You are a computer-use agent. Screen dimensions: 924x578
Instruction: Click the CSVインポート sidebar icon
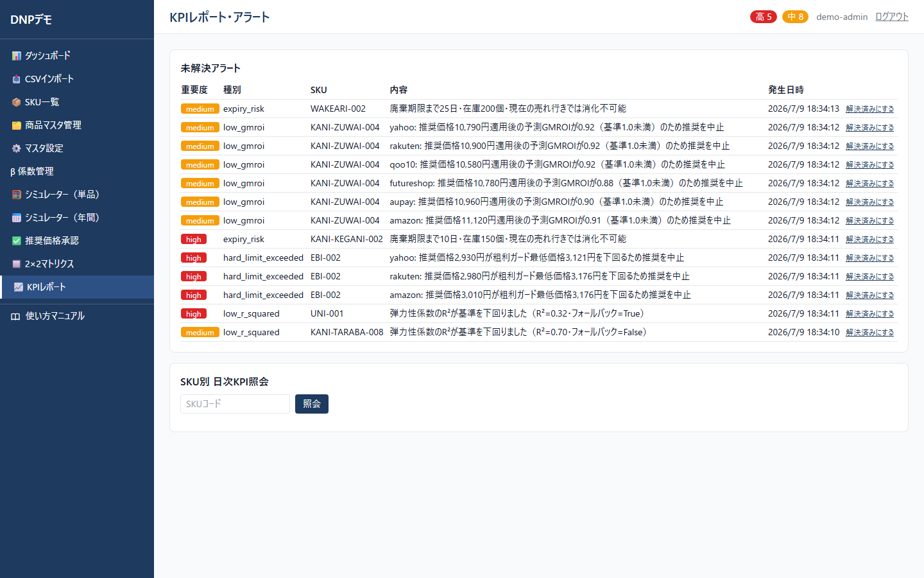pos(17,79)
